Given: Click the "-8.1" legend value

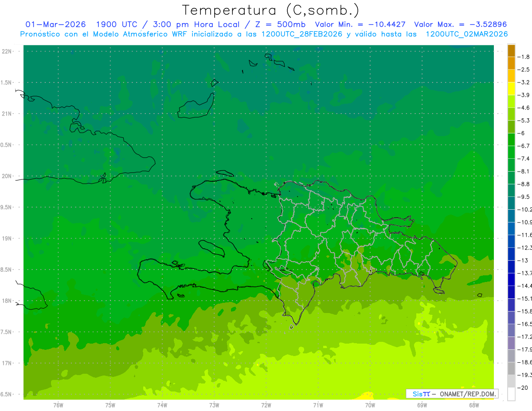Looking at the screenshot, I should (x=524, y=171).
